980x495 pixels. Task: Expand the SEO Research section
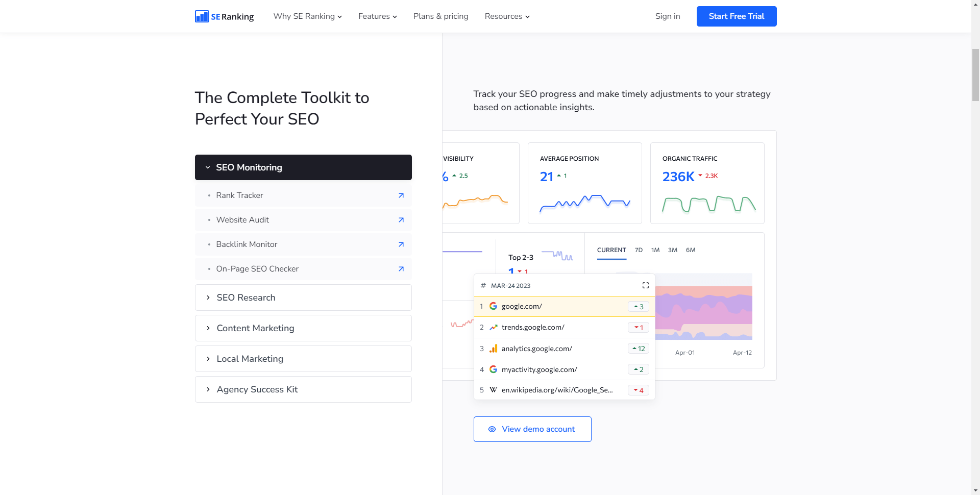pos(303,298)
